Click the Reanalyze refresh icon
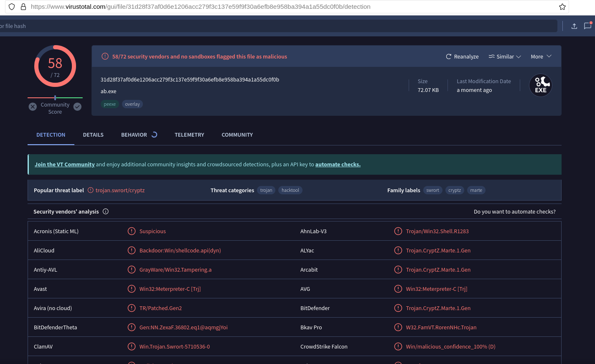The width and height of the screenshot is (595, 364). [x=448, y=56]
